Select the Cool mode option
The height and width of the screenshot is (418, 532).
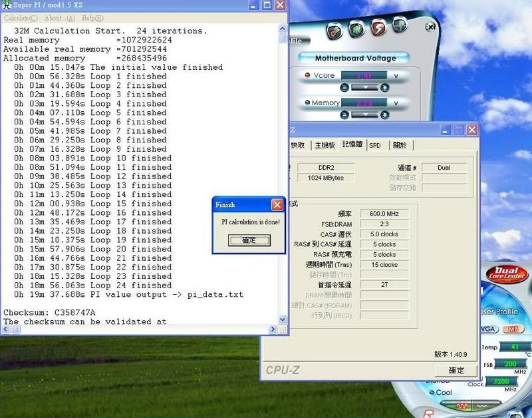[440, 393]
